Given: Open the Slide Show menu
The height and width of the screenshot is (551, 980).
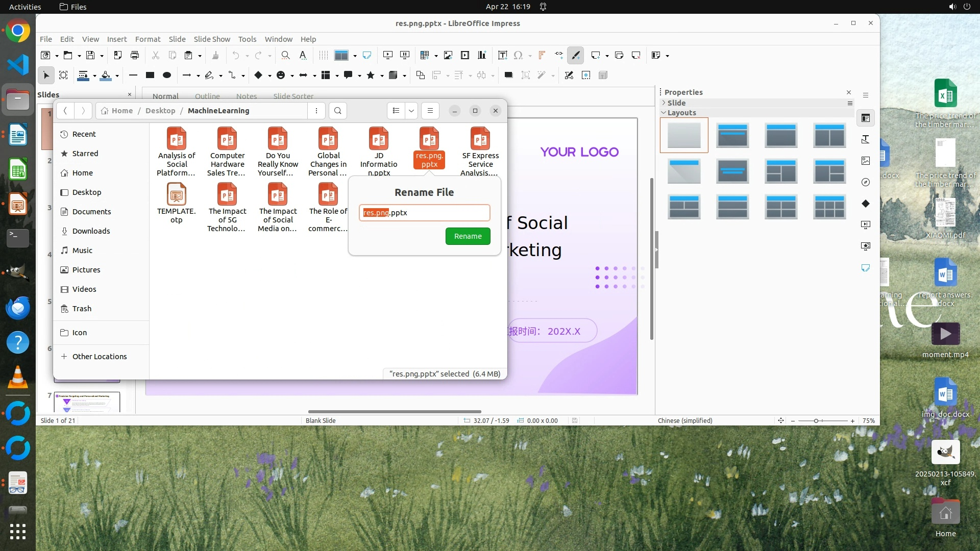Looking at the screenshot, I should click(x=212, y=39).
